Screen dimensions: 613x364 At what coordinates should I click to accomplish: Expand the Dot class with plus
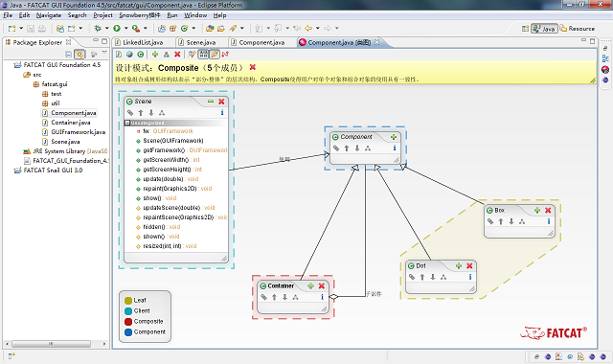point(459,266)
